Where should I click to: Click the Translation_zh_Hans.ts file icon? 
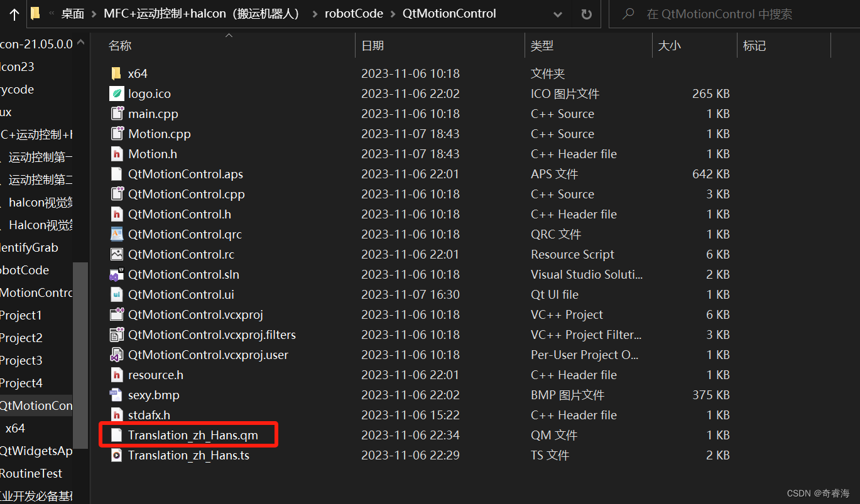tap(116, 455)
